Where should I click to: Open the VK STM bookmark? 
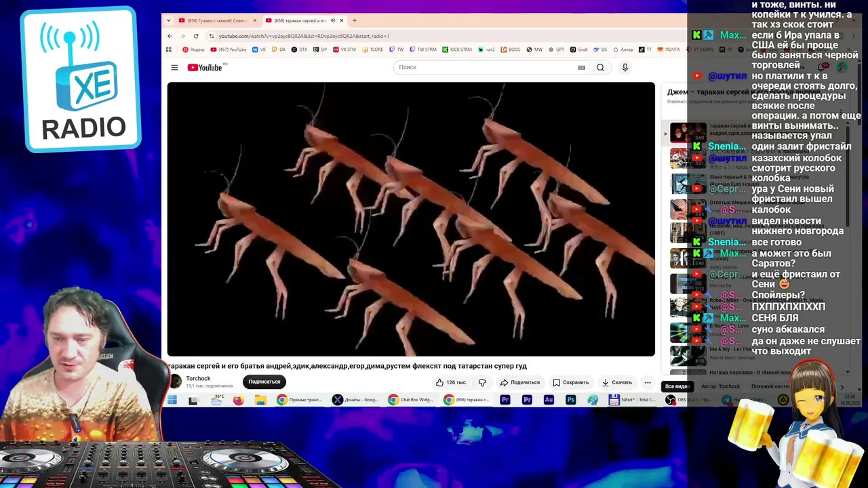click(344, 49)
